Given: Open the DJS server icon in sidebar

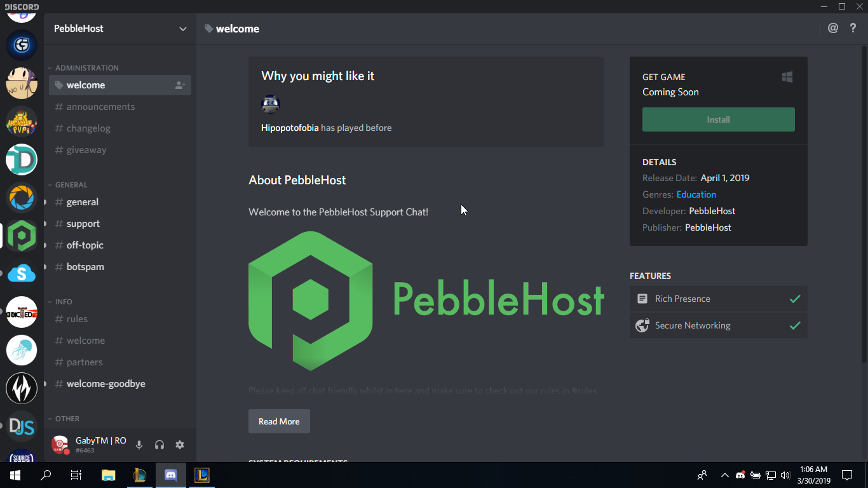Looking at the screenshot, I should click(22, 426).
